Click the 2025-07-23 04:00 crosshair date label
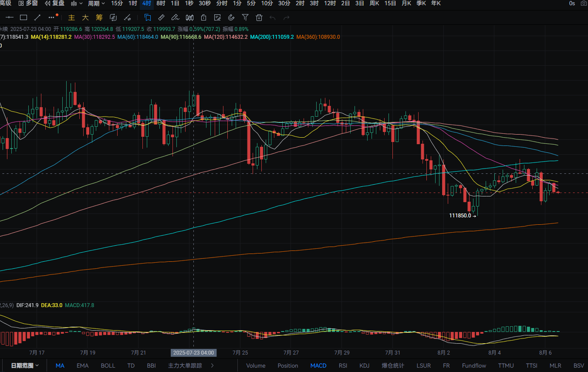 (x=193, y=352)
